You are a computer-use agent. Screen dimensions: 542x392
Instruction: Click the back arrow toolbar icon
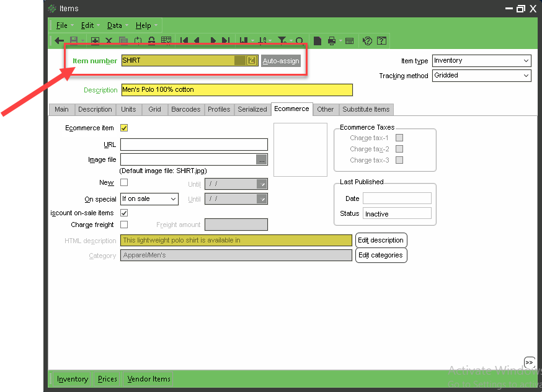pyautogui.click(x=59, y=41)
